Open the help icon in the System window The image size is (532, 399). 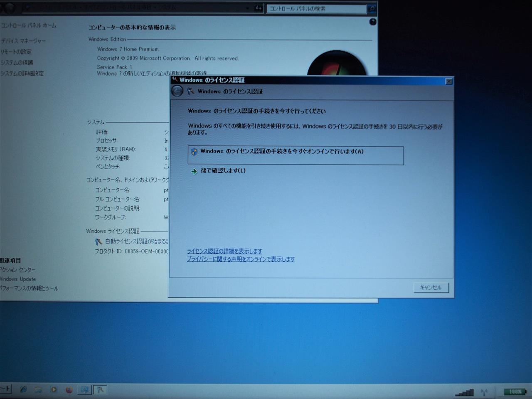tap(373, 22)
